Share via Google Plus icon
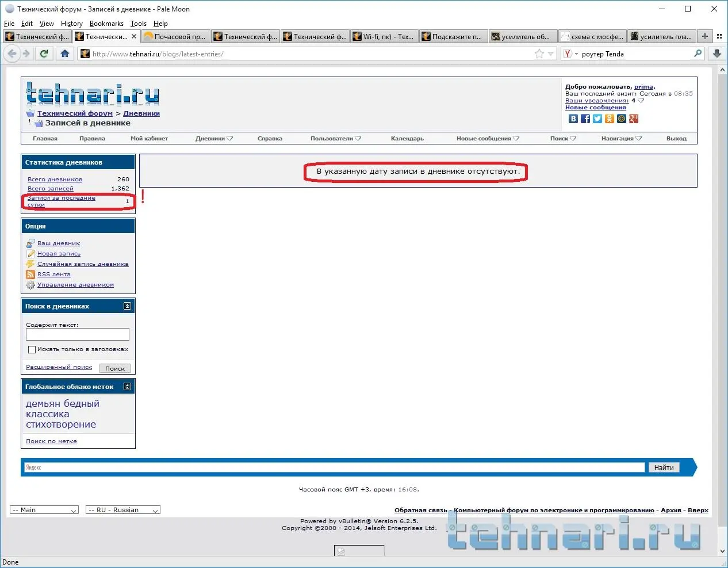728x568 pixels. [634, 119]
